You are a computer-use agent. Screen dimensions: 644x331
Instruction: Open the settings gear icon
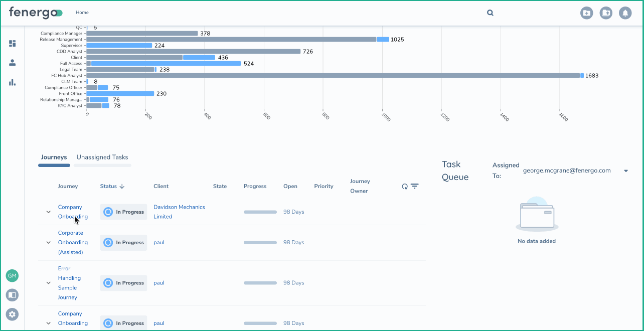coord(13,314)
